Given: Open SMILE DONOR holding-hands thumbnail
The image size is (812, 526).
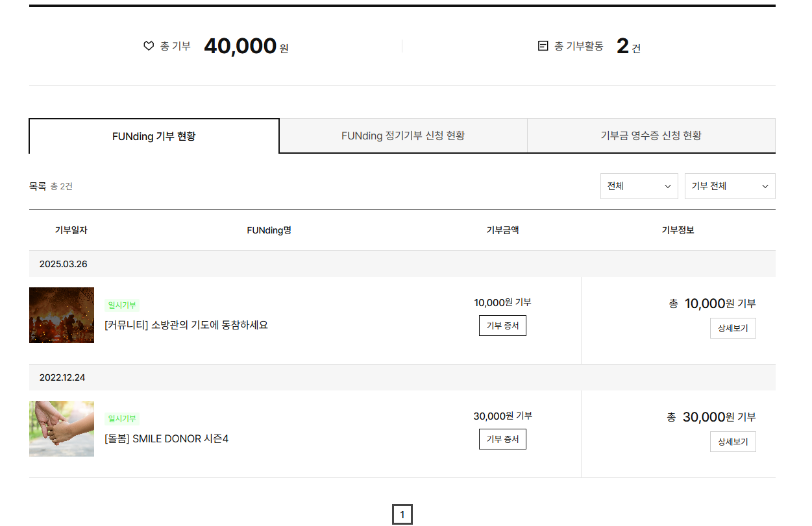Looking at the screenshot, I should click(62, 429).
